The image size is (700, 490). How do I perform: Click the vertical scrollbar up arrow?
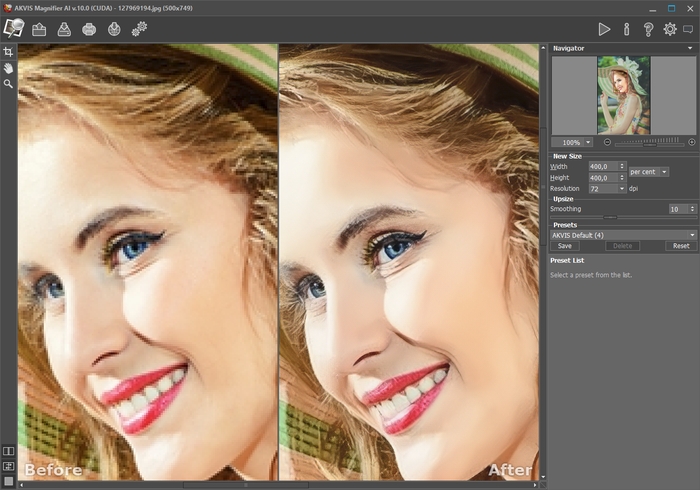pos(543,48)
